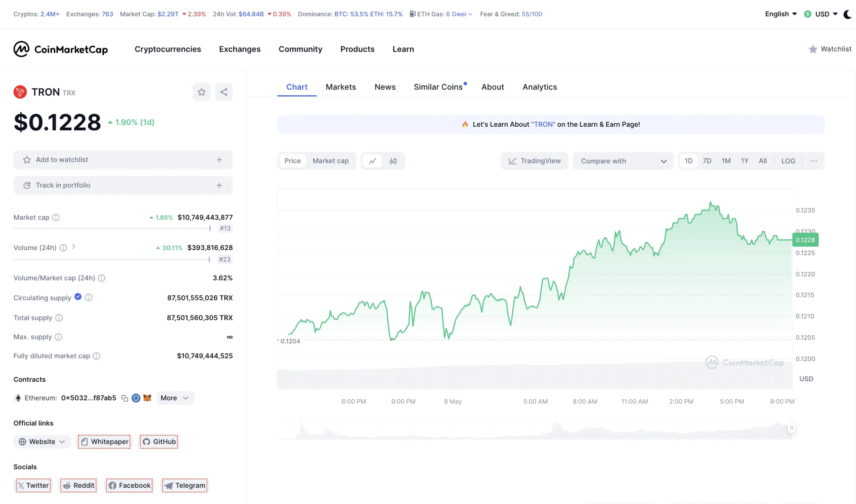Click plus icon on Track in portfolio
The width and height of the screenshot is (856, 504).
click(x=219, y=185)
